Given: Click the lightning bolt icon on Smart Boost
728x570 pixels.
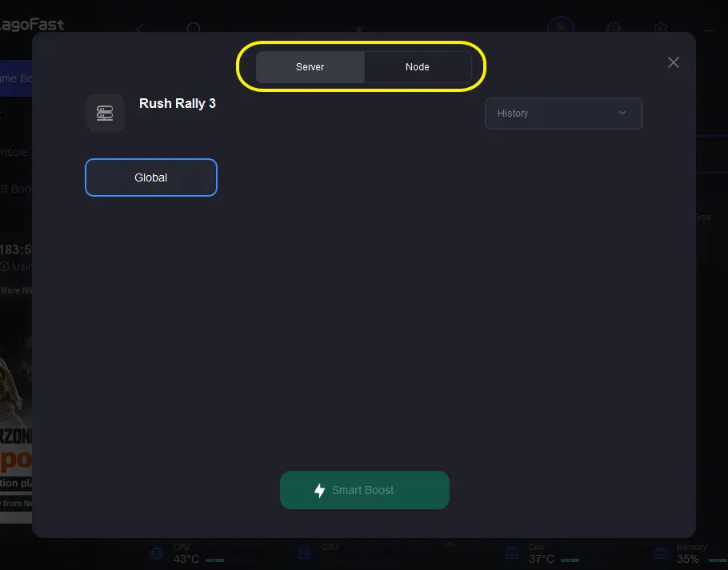Looking at the screenshot, I should tap(319, 490).
